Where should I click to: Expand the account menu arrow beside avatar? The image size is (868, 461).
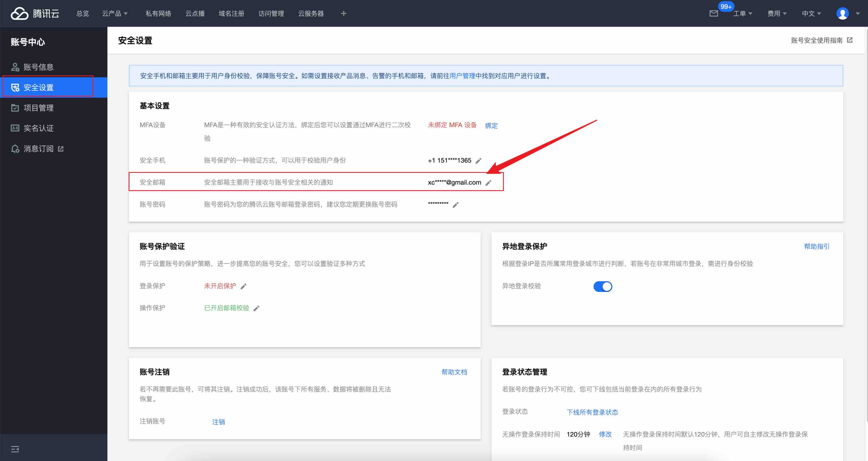coord(858,13)
